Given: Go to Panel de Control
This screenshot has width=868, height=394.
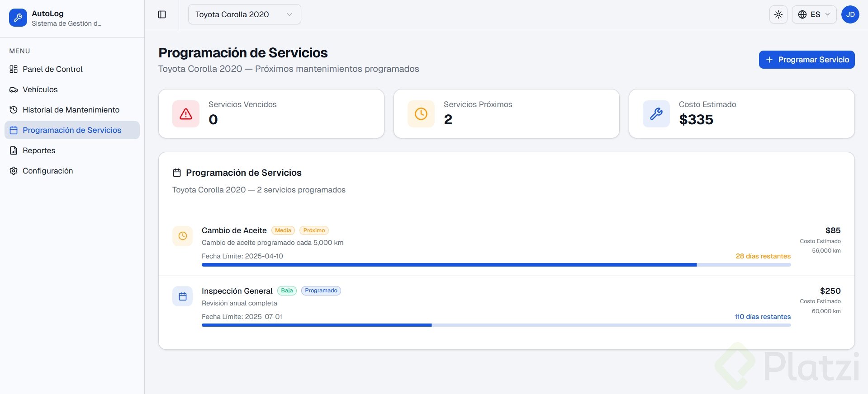Looking at the screenshot, I should (52, 69).
